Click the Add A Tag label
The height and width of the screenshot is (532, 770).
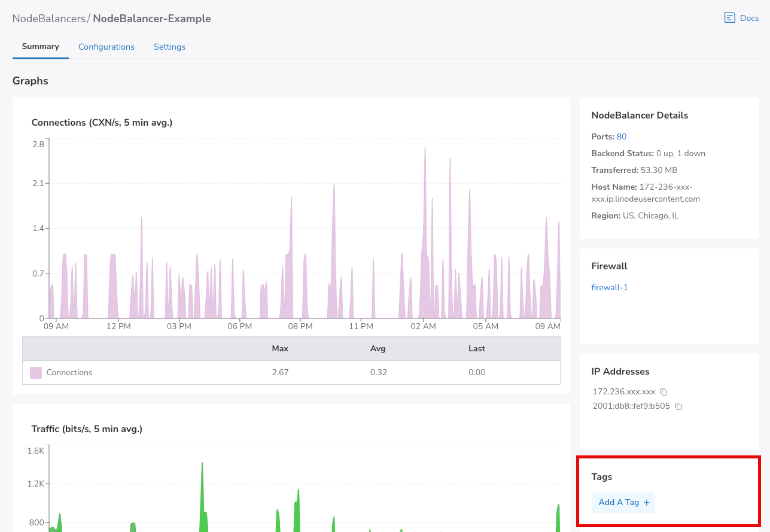pos(619,503)
